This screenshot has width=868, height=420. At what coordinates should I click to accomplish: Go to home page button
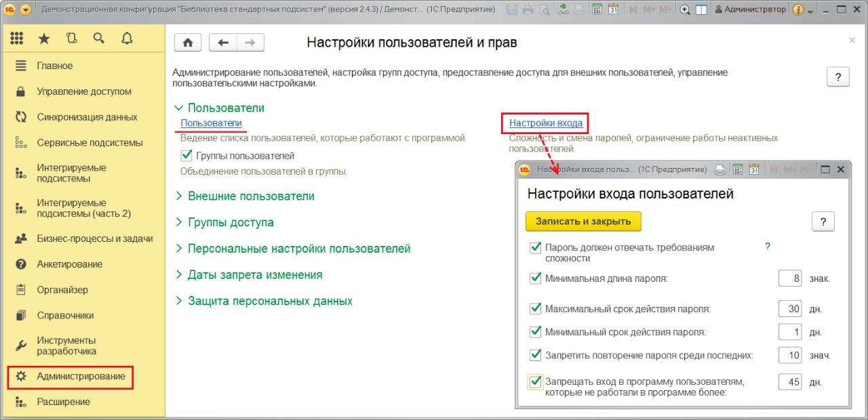coord(188,43)
